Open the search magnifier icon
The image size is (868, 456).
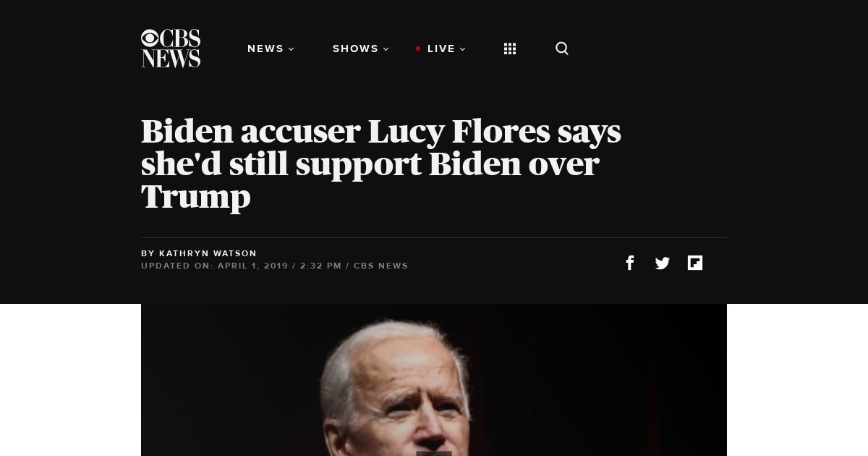pos(562,48)
